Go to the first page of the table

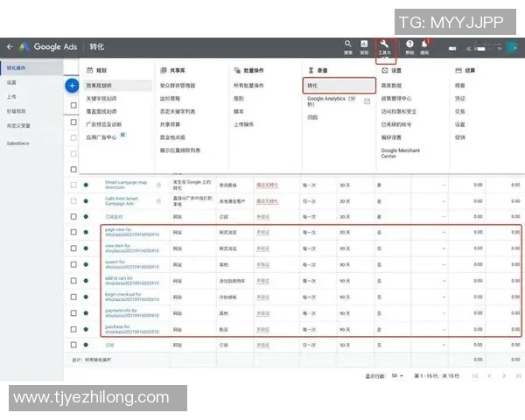[475, 375]
